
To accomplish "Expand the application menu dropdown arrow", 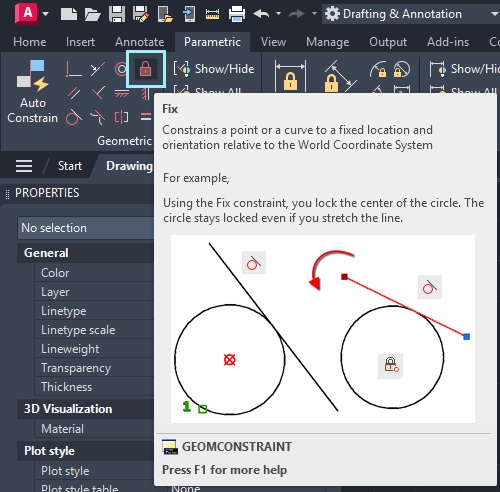I will click(45, 14).
